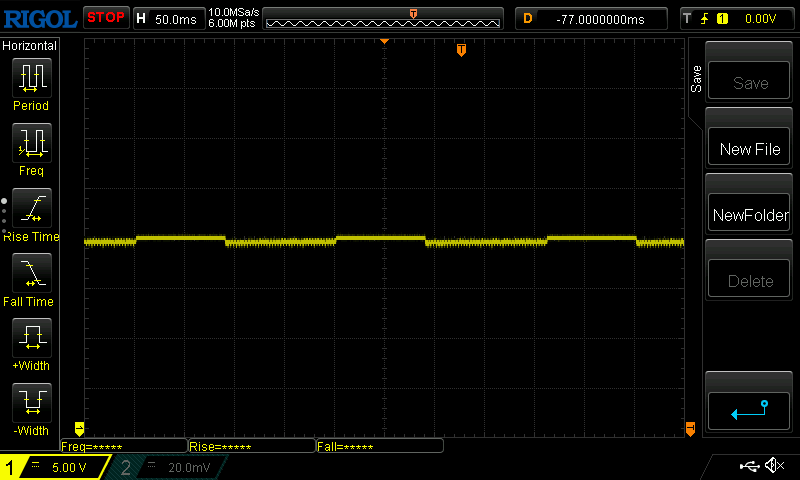Viewport: 800px width, 480px height.
Task: Open the horizontal timebase 50.0ms setting
Action: pos(168,18)
